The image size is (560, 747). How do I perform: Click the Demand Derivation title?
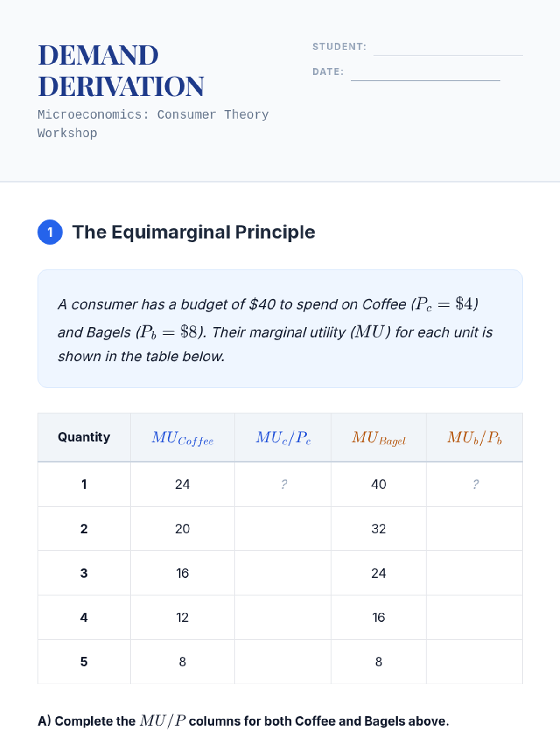tap(121, 70)
